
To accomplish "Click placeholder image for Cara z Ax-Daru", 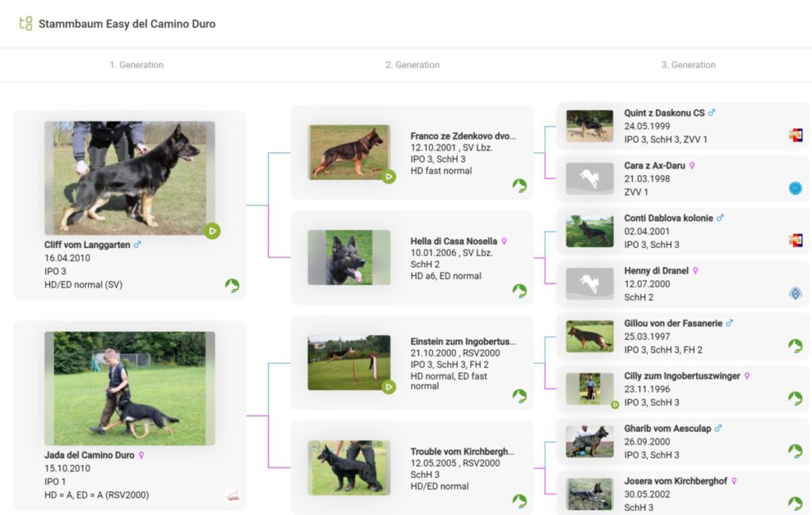I will 589,178.
